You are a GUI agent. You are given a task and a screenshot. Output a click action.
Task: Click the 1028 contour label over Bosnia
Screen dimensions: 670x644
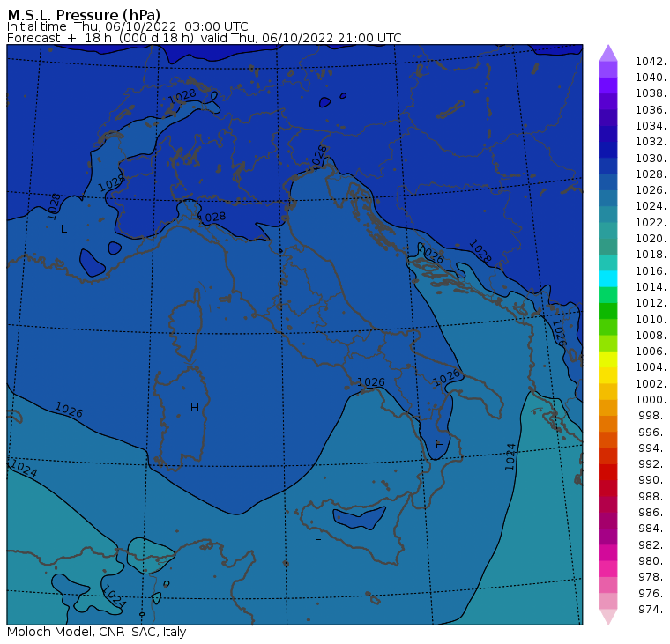pyautogui.click(x=480, y=251)
